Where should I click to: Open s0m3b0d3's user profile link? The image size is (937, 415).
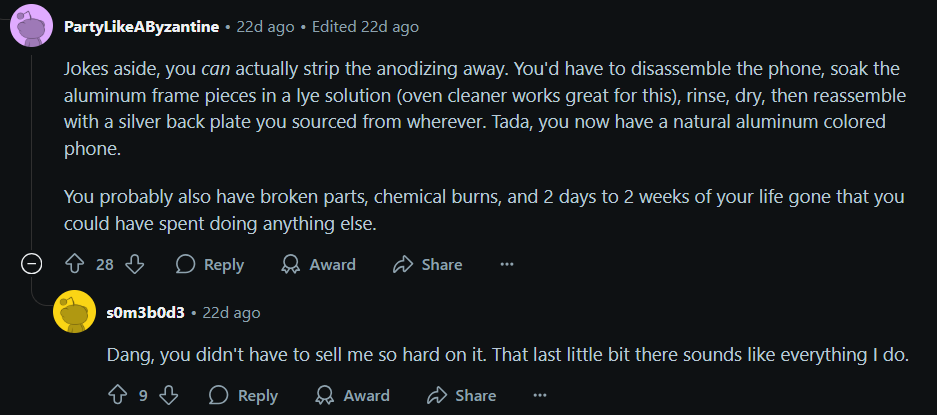click(x=145, y=312)
